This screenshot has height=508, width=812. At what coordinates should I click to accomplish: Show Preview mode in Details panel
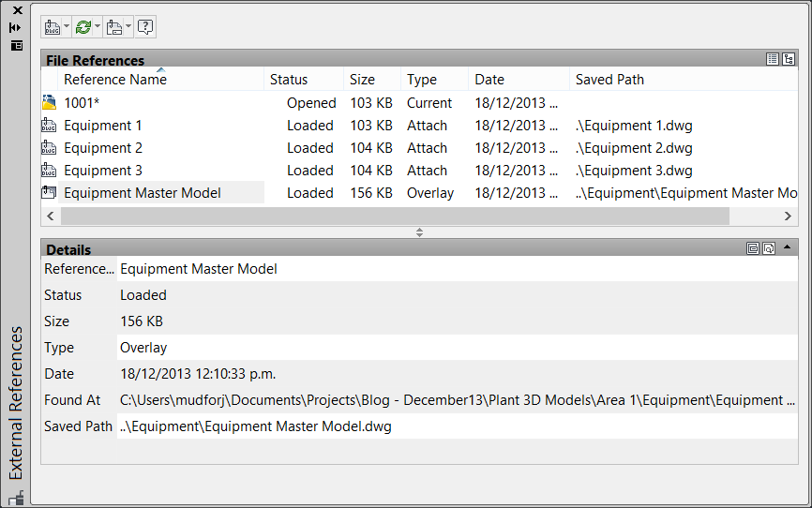[769, 248]
